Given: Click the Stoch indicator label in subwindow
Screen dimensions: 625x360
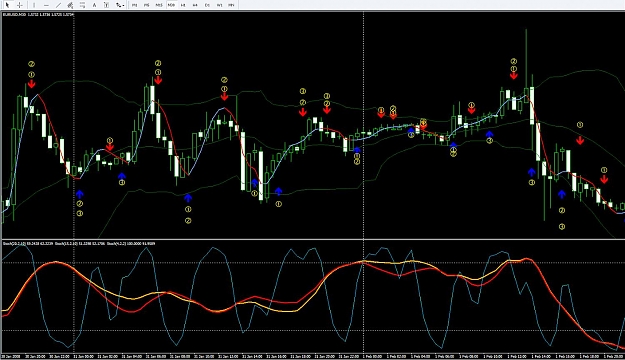Looking at the screenshot, I should point(79,243).
